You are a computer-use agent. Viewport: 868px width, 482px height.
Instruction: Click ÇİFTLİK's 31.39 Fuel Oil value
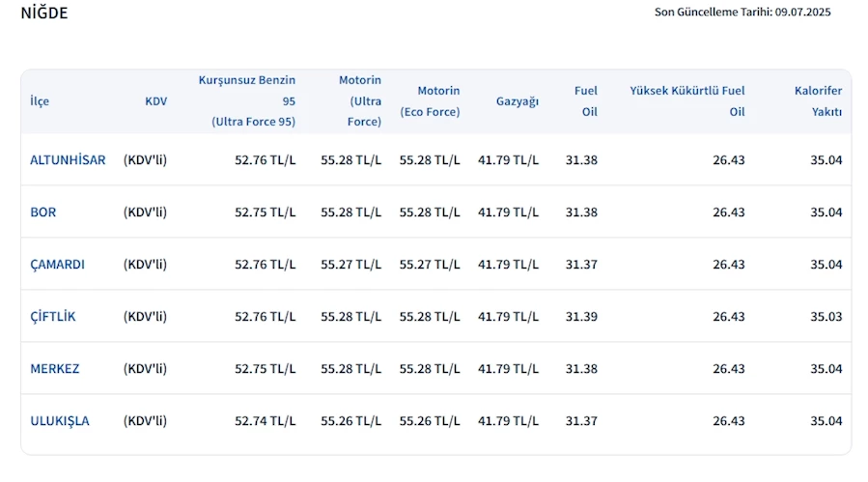(581, 316)
